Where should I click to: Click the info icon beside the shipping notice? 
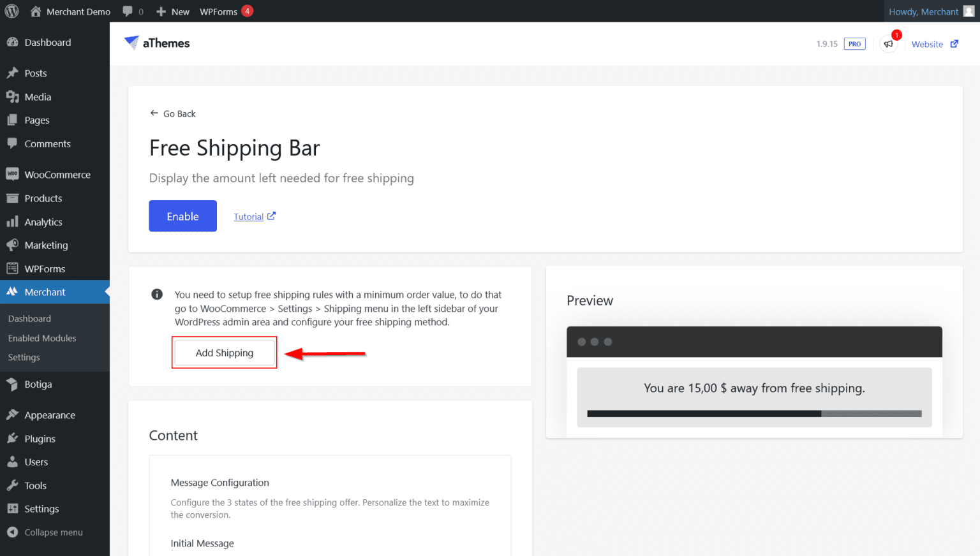tap(157, 294)
